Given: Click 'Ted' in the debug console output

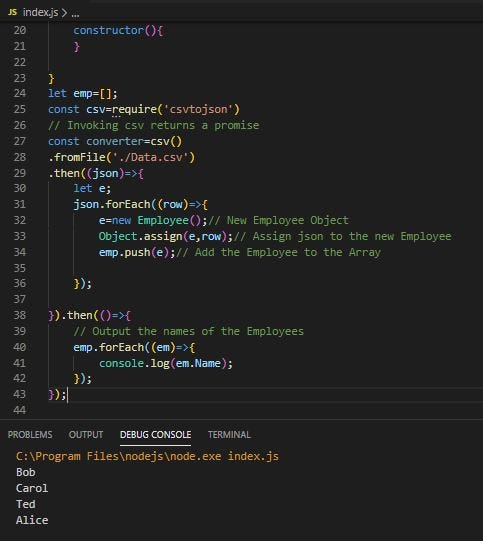Looking at the screenshot, I should pos(26,504).
